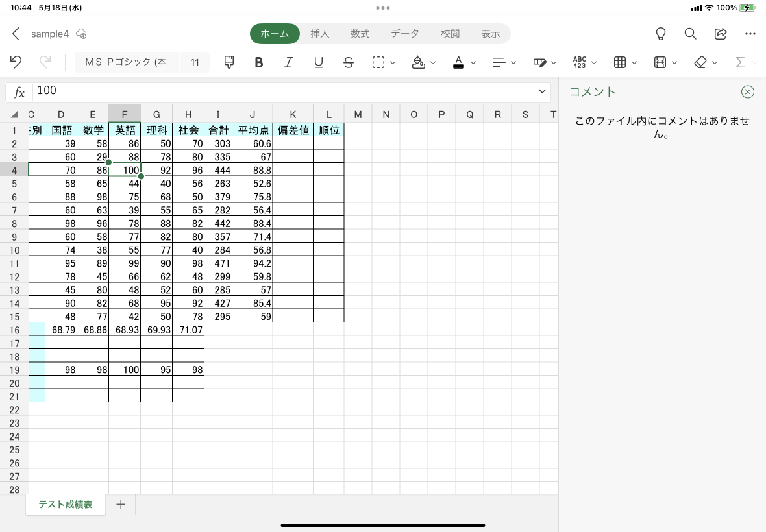766x532 pixels.
Task: Expand number format dropdown arrow
Action: 594,62
